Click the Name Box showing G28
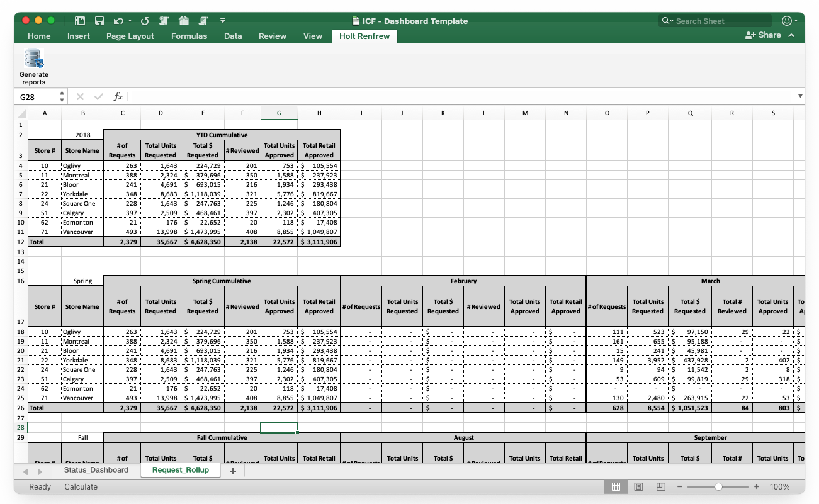The image size is (819, 504). pyautogui.click(x=37, y=97)
